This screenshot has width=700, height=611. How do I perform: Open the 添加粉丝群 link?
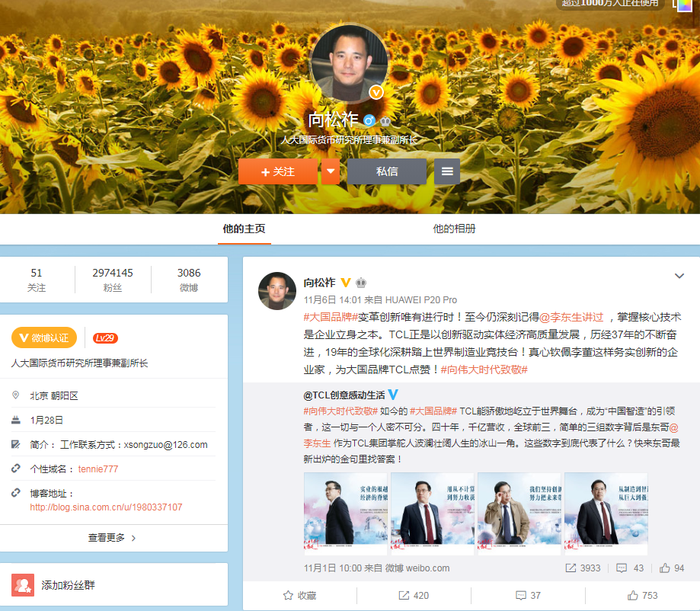pyautogui.click(x=68, y=585)
